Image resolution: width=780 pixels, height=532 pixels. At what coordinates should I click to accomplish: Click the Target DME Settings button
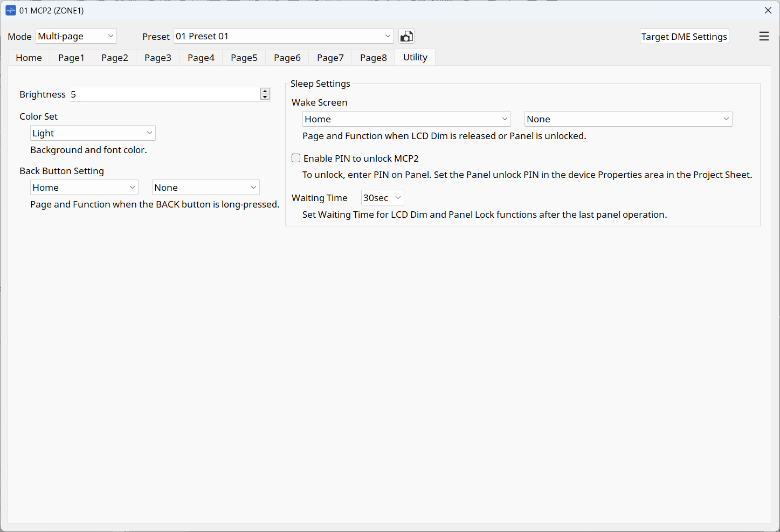[684, 37]
